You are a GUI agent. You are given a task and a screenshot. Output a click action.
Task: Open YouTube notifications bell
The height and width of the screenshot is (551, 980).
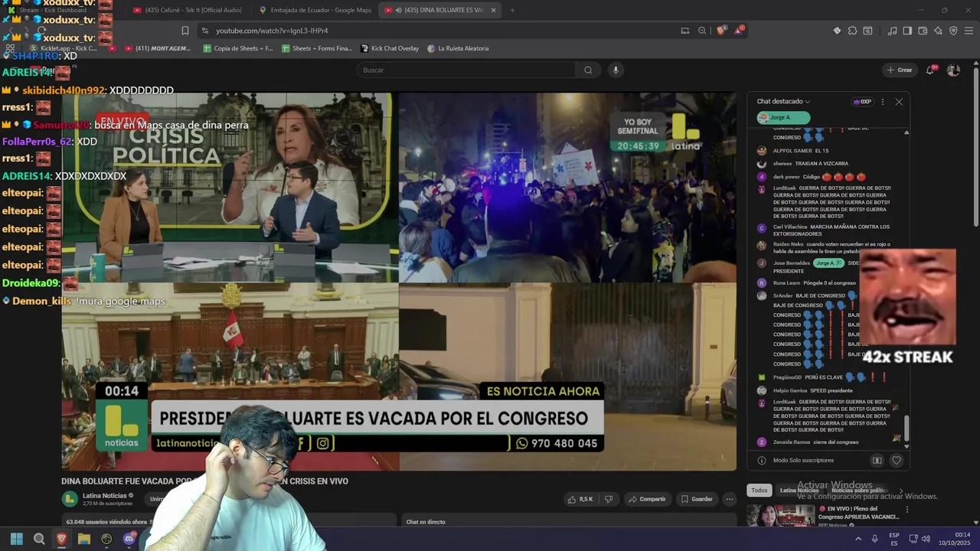[930, 70]
